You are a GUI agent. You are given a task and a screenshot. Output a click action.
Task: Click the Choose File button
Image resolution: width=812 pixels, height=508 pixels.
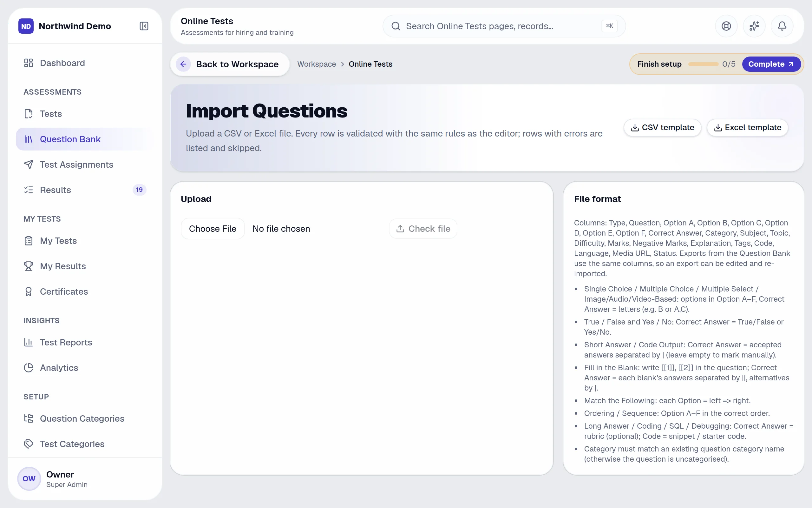(x=213, y=229)
